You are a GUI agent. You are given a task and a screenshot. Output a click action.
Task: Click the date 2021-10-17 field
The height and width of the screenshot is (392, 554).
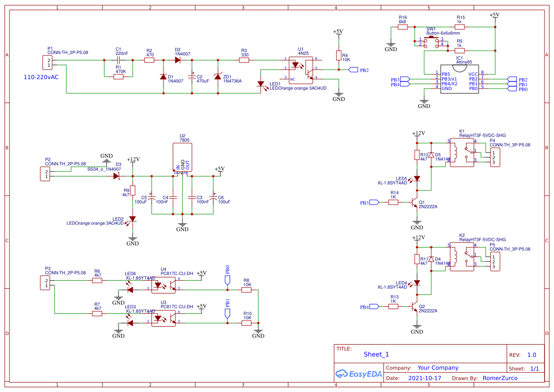pyautogui.click(x=425, y=378)
